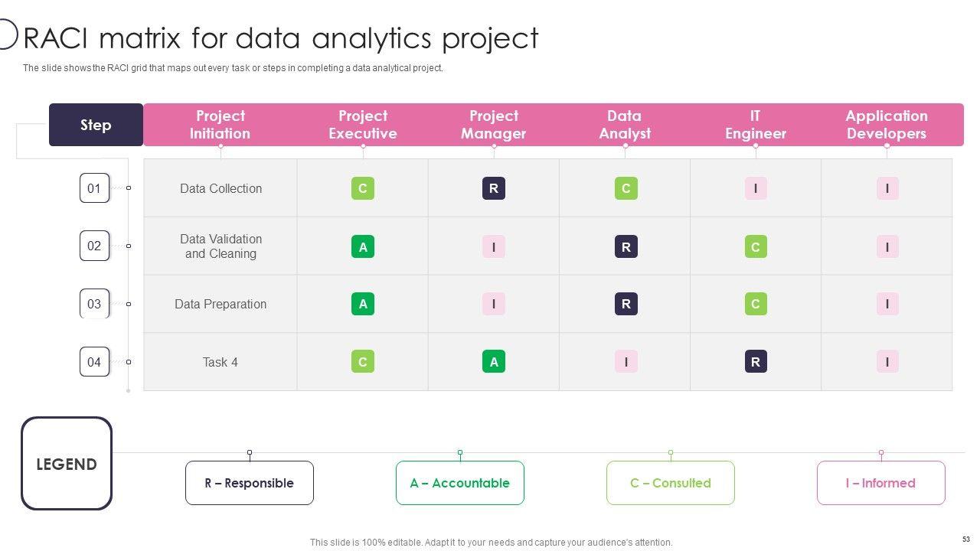
Task: Click the I – Informed legend box
Action: pos(880,483)
